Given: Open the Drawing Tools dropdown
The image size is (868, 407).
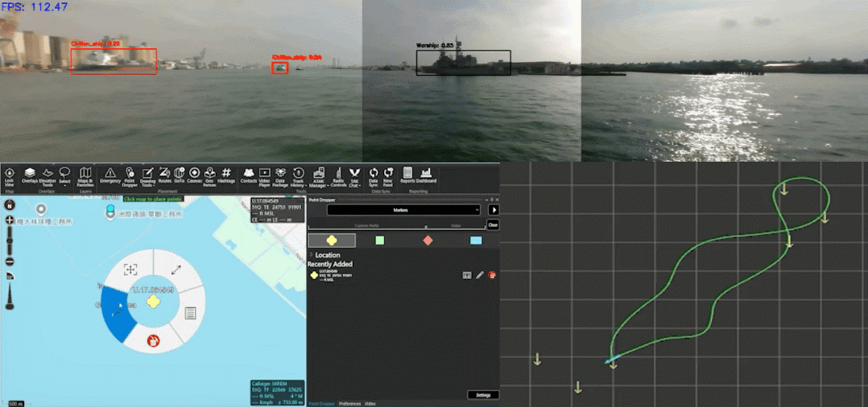Looking at the screenshot, I should (147, 175).
